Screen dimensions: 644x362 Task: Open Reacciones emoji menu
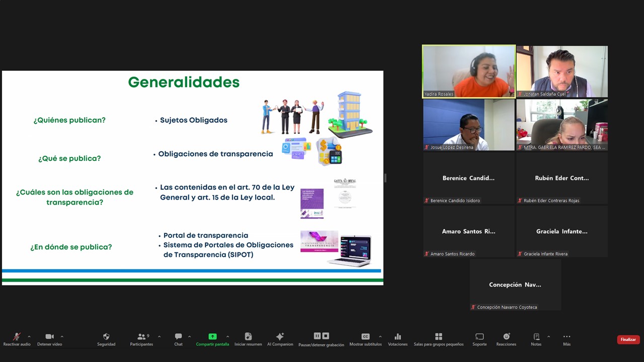[506, 337]
